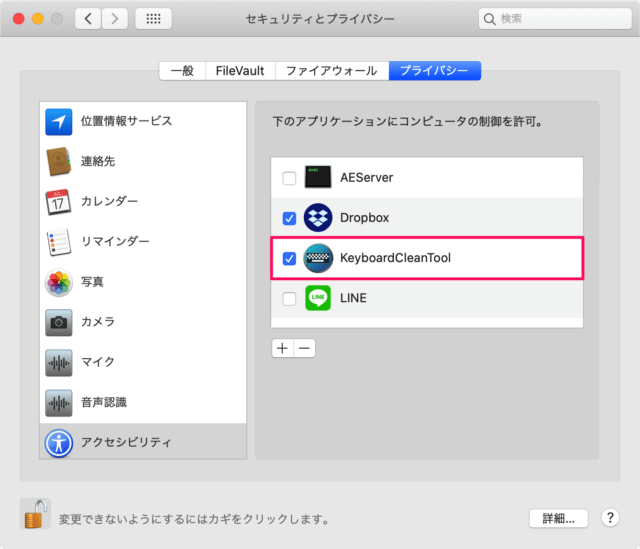
Task: Uncheck the Dropbox checkbox
Action: 289,218
